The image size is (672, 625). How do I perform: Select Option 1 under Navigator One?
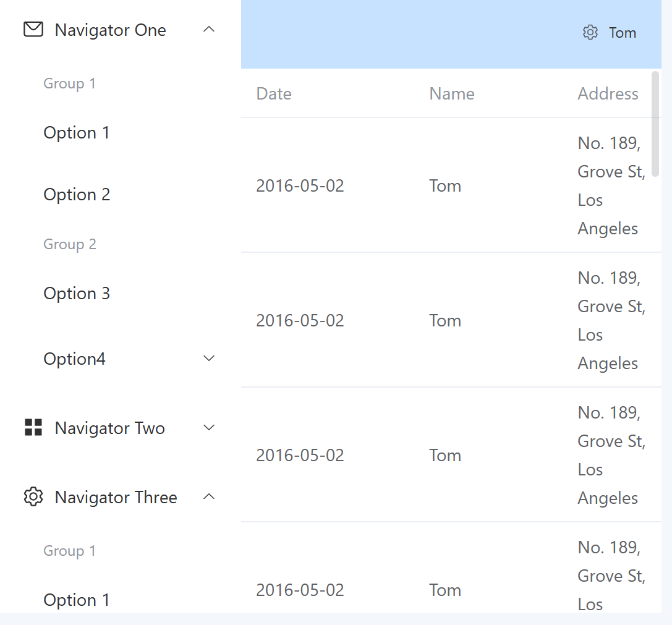(77, 133)
